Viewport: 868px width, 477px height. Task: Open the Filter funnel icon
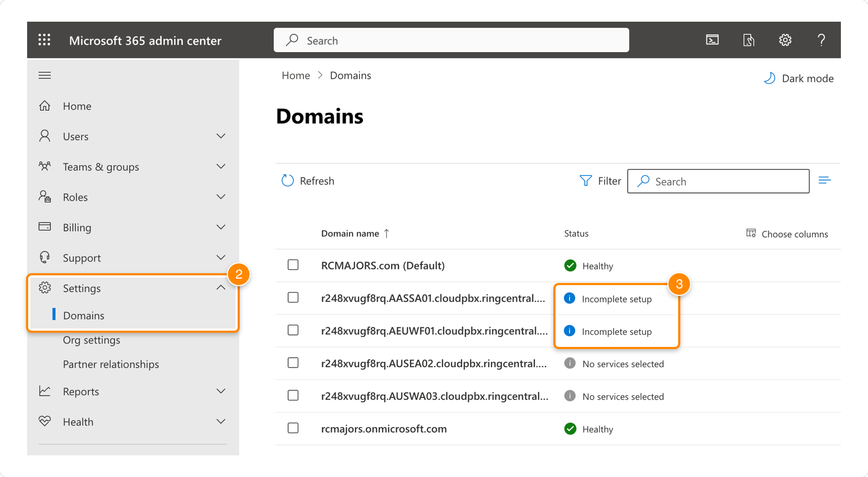click(586, 181)
